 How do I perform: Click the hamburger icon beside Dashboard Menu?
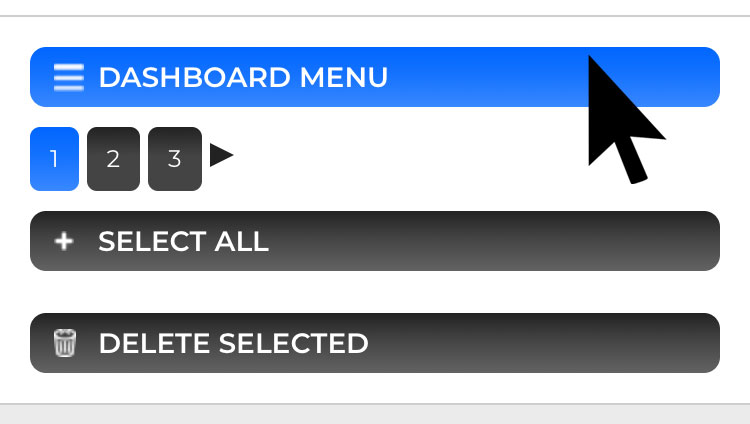(x=69, y=77)
